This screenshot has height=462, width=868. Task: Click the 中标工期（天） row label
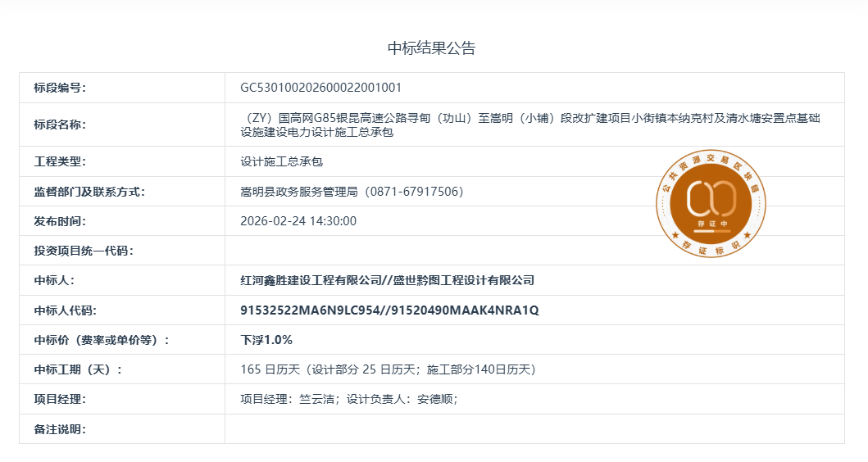[x=78, y=369]
